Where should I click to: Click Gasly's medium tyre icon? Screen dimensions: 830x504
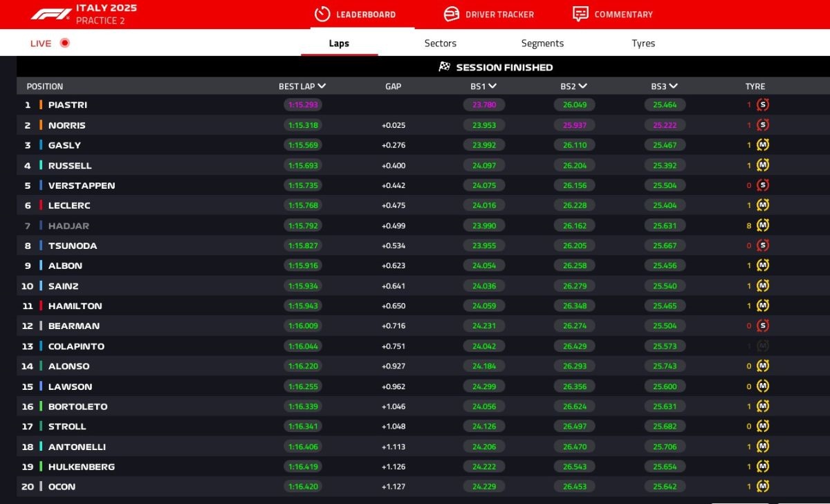click(x=763, y=145)
